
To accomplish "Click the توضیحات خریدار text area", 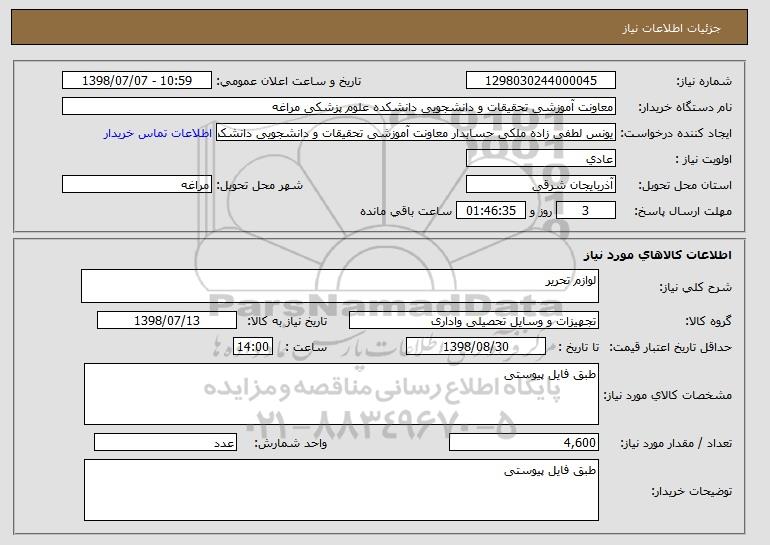I will point(341,490).
